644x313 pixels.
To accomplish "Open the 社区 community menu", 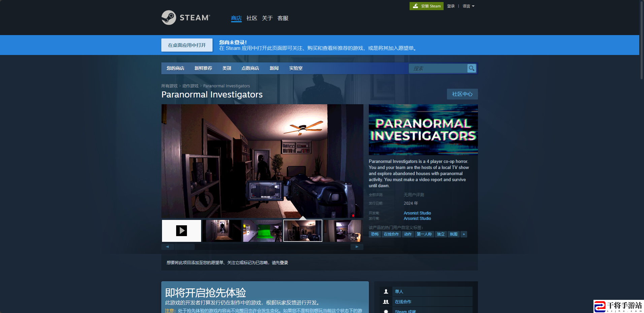I will 252,18.
